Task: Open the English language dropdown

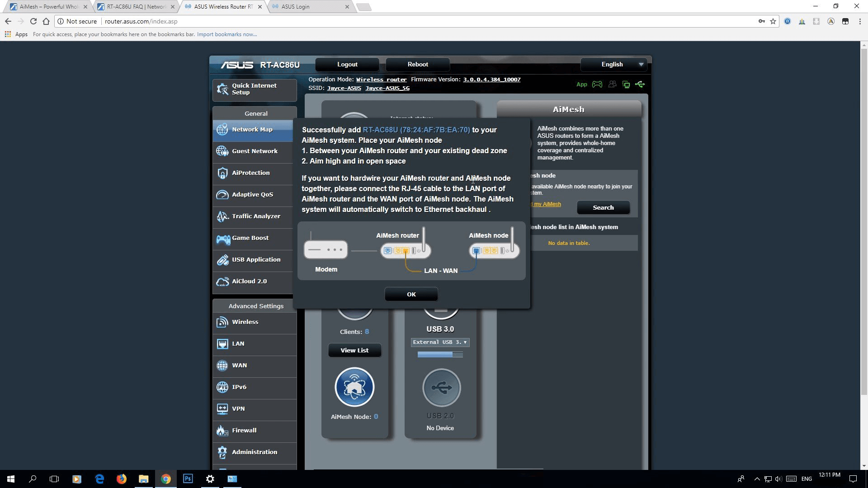Action: tap(613, 65)
